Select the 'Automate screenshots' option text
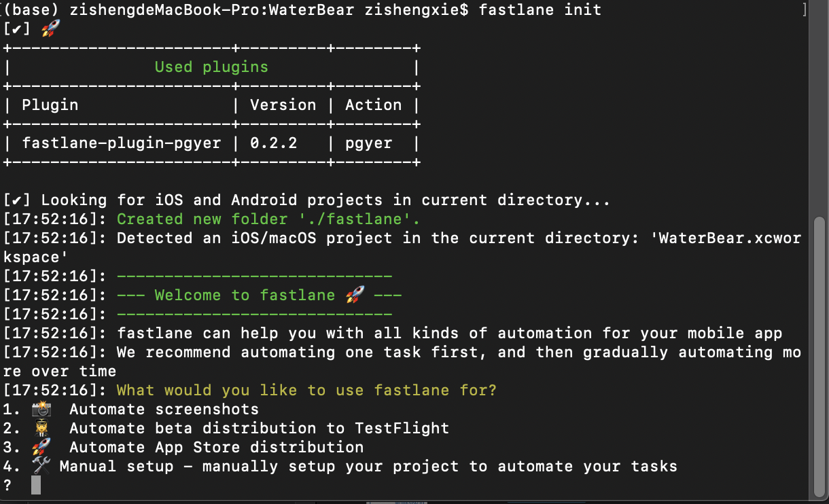The image size is (829, 504). coord(164,409)
